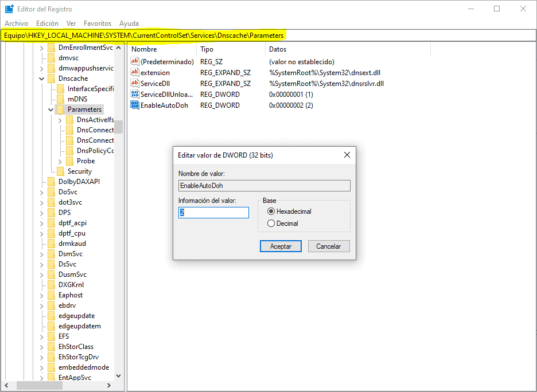
Task: Expand the dot3svc tree node
Action: point(42,202)
